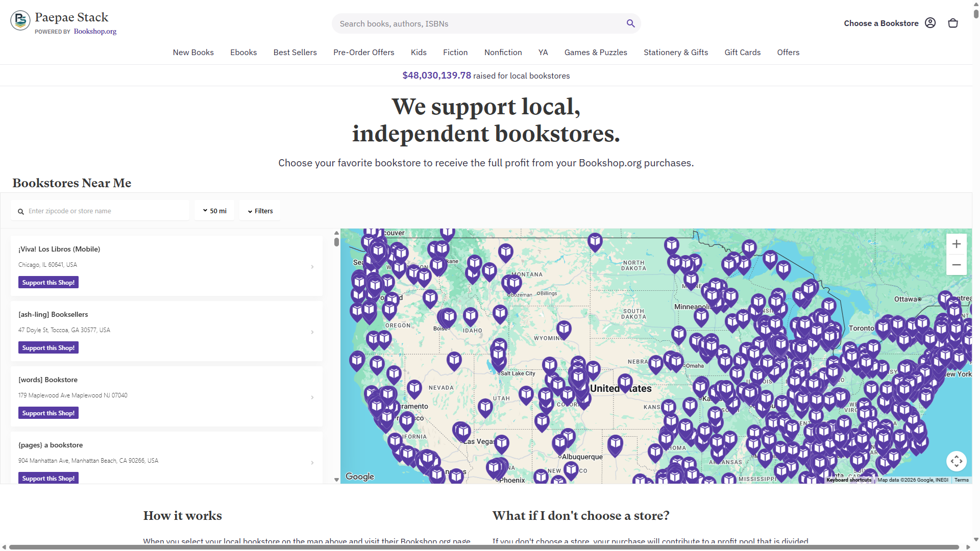
Task: Click the Ottawa label on the map
Action: [906, 299]
